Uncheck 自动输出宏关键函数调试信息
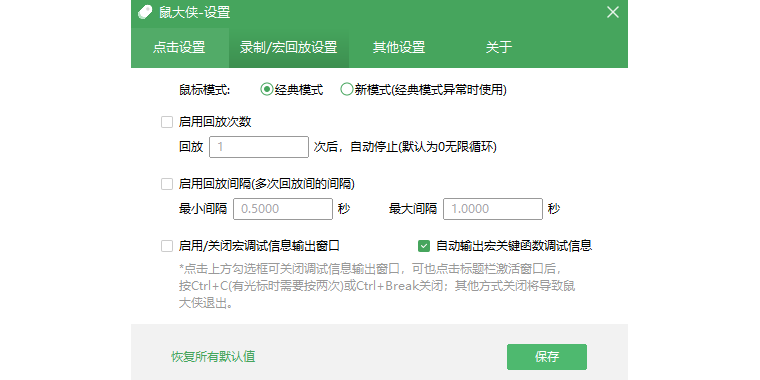 point(424,246)
